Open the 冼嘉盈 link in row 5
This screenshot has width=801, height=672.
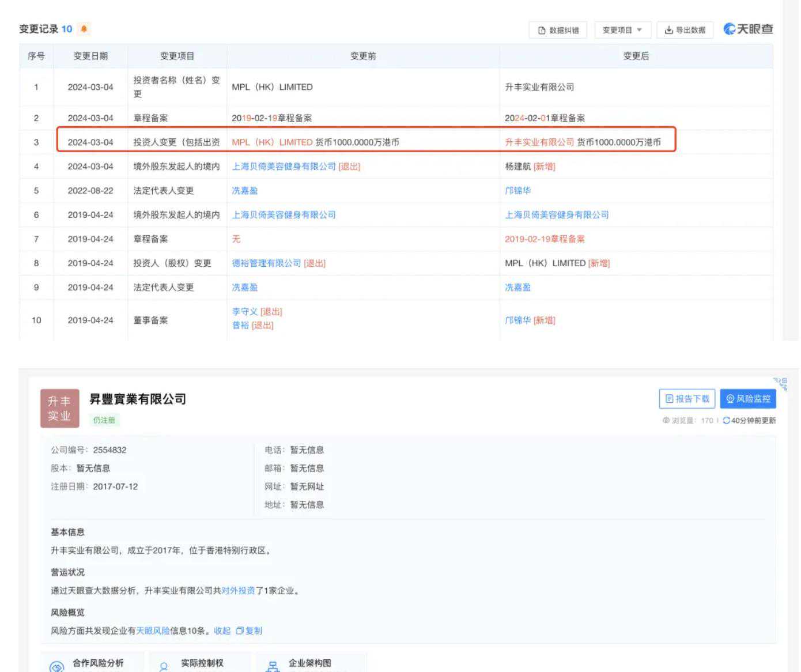244,191
